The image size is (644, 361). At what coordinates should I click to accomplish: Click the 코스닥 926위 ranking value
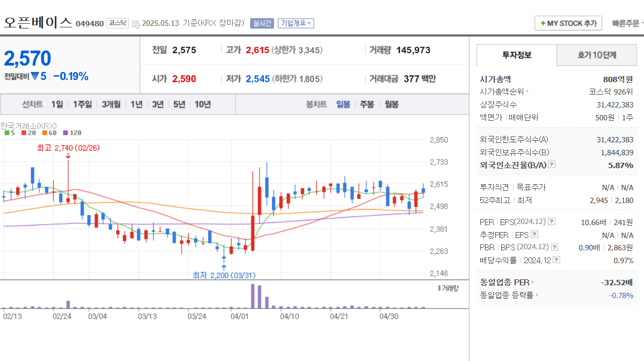click(611, 91)
